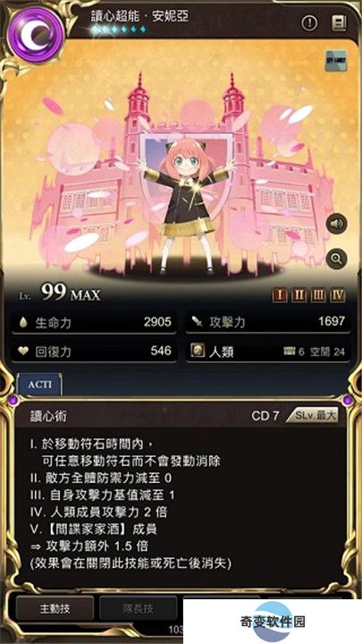Tap the 讀心術 skill title
The width and height of the screenshot is (362, 644).
(x=48, y=416)
